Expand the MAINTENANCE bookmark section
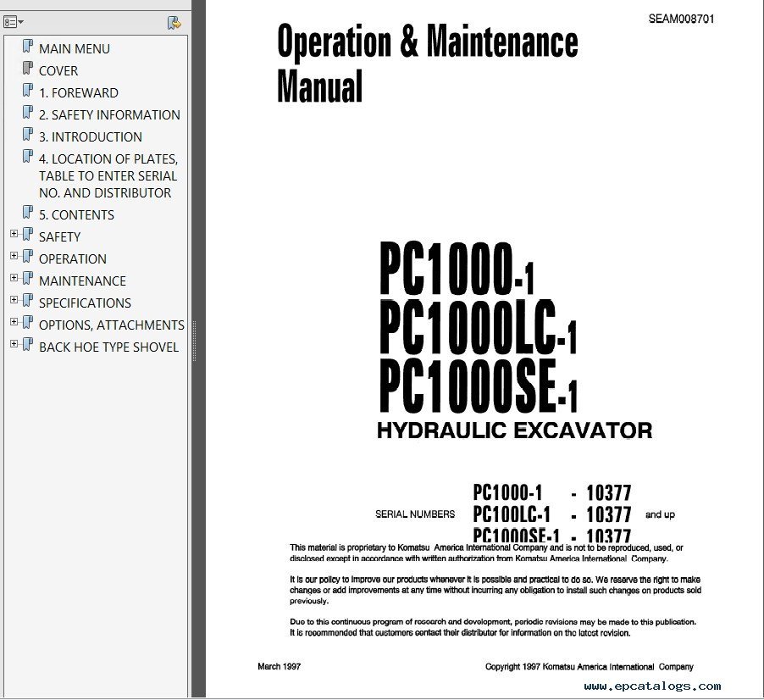 click(14, 277)
